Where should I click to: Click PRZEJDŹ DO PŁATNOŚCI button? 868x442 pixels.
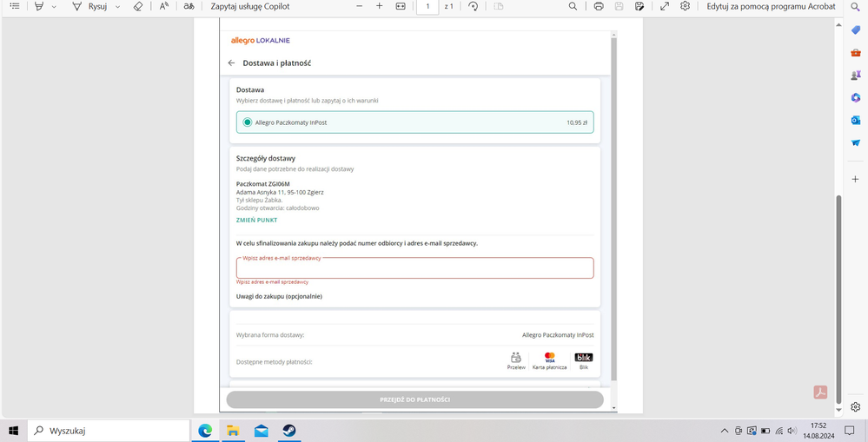coord(414,399)
